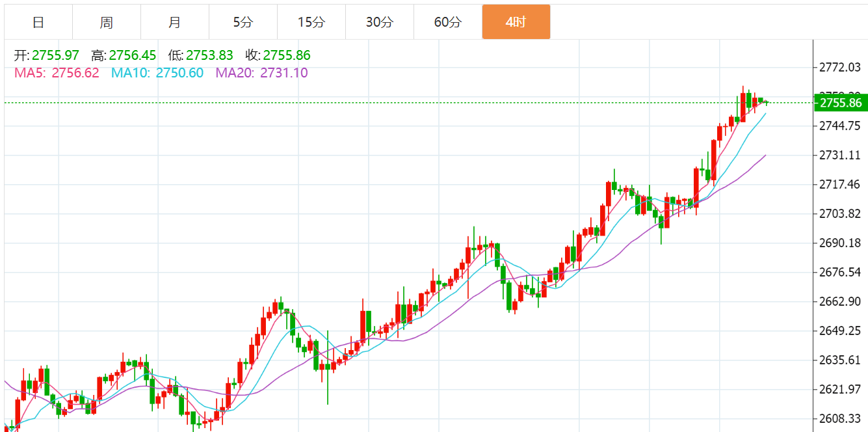
Task: Switch chart to the 5分 interval tab
Action: click(x=243, y=22)
